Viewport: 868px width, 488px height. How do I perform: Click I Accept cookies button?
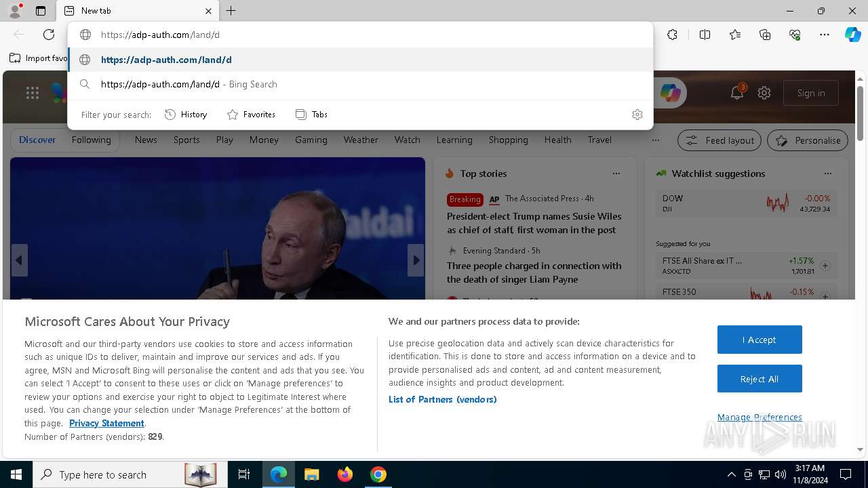coord(759,340)
